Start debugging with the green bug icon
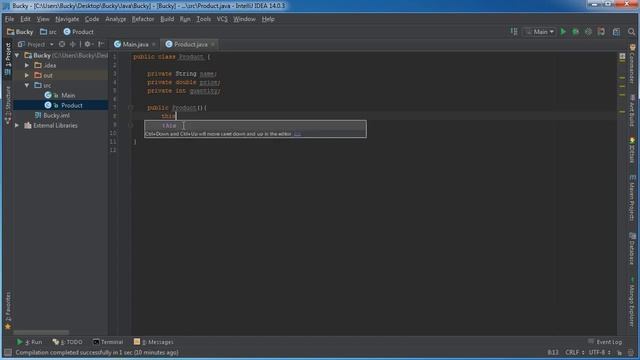Image resolution: width=640 pixels, height=360 pixels. click(576, 31)
